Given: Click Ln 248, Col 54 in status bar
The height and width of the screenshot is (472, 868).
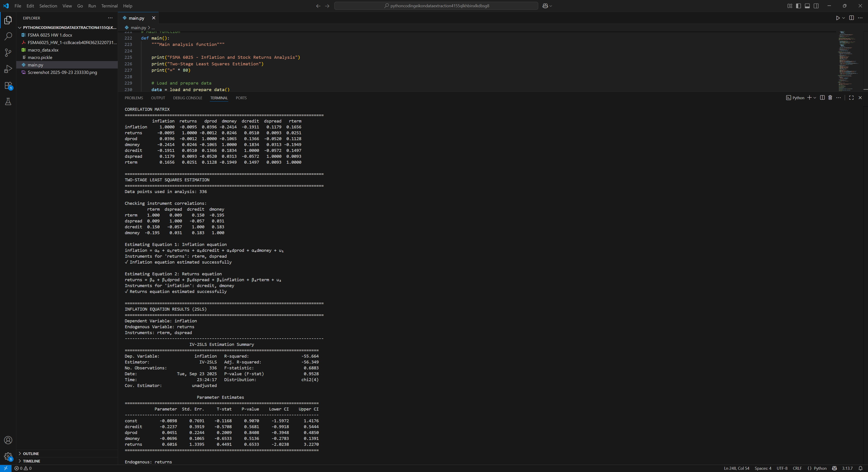Looking at the screenshot, I should (736, 468).
